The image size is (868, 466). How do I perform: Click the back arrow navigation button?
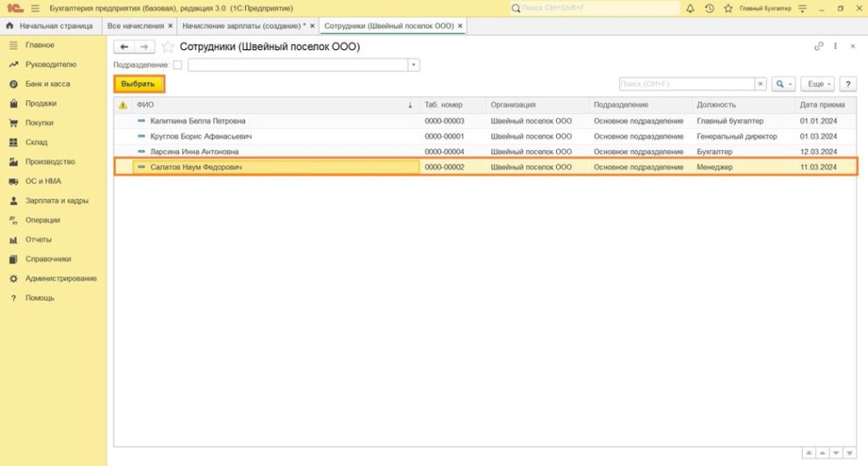tap(125, 47)
